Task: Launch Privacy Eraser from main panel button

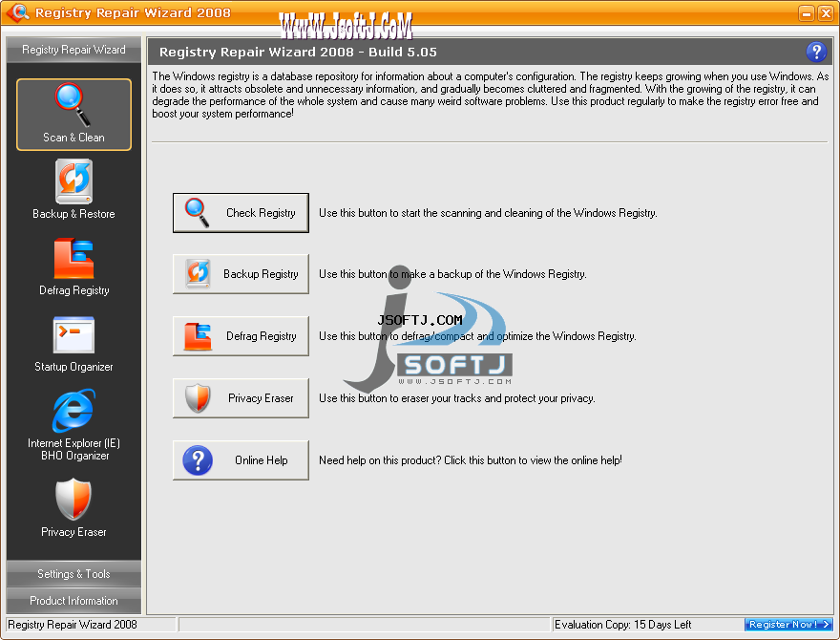Action: (241, 398)
